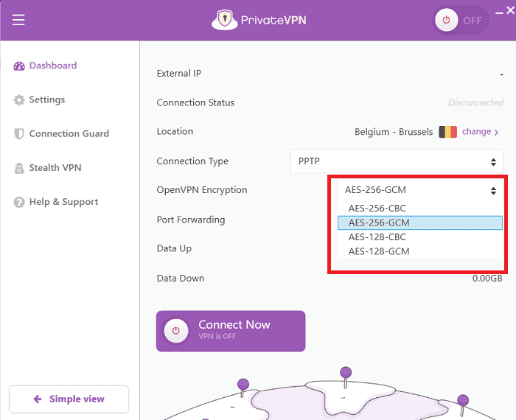This screenshot has height=420, width=516.
Task: Open the hamburger menu
Action: pyautogui.click(x=18, y=20)
